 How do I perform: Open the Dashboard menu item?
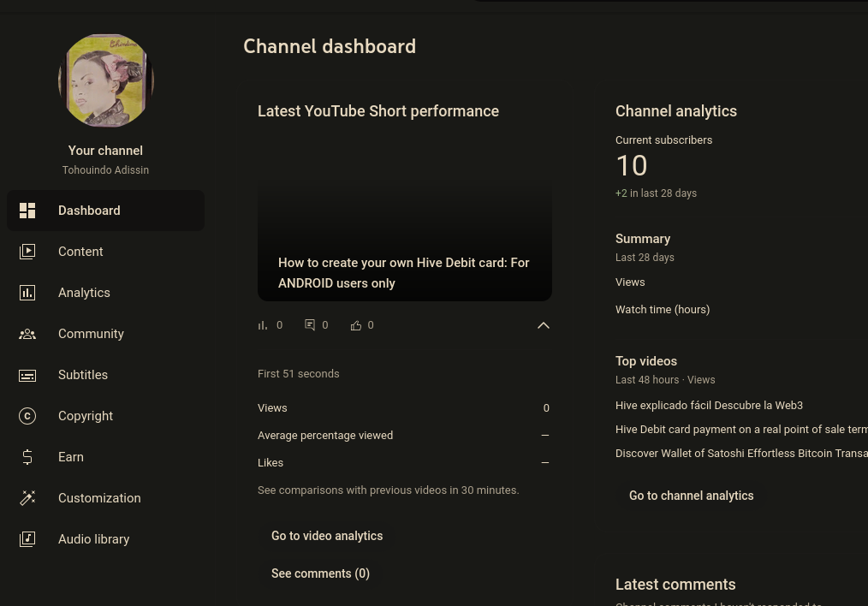click(x=106, y=211)
